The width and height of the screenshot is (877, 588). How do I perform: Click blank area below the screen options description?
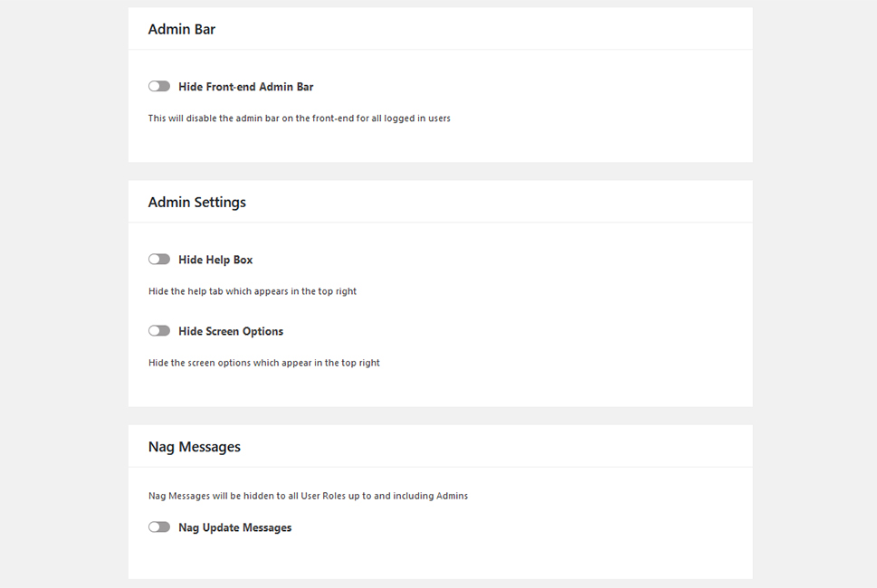[x=440, y=388]
